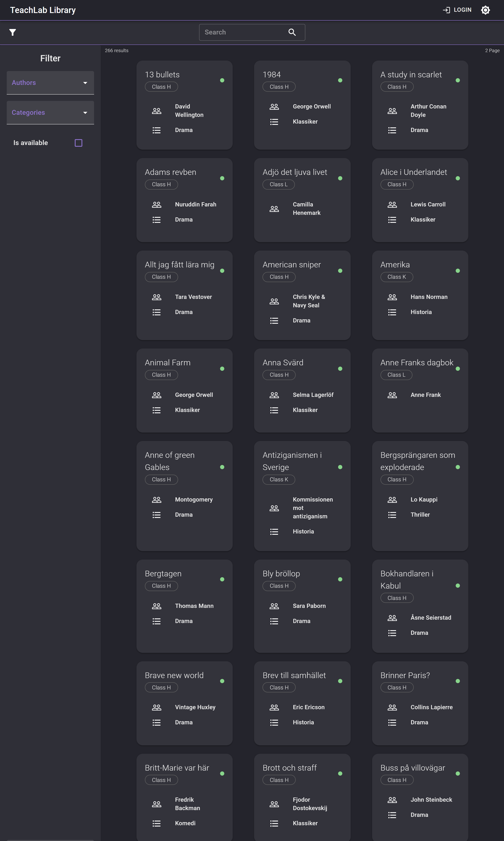Select the Class H chip on 13 bullets

pos(161,87)
